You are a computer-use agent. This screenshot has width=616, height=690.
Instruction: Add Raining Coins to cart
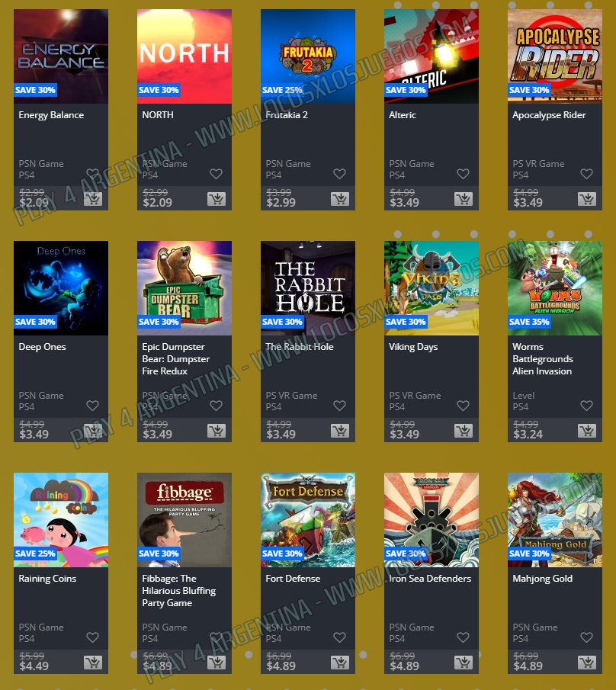[93, 663]
